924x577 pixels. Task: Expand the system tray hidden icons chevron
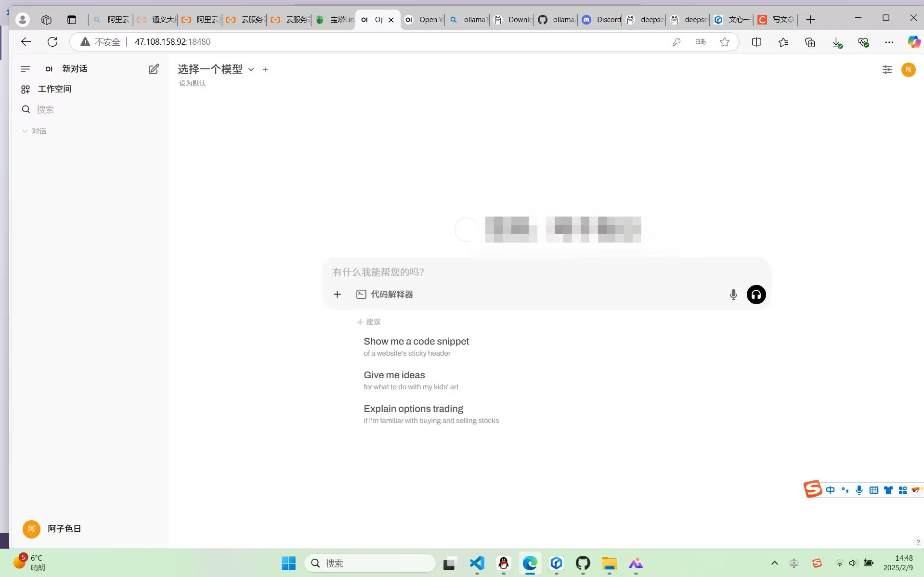[x=774, y=563]
